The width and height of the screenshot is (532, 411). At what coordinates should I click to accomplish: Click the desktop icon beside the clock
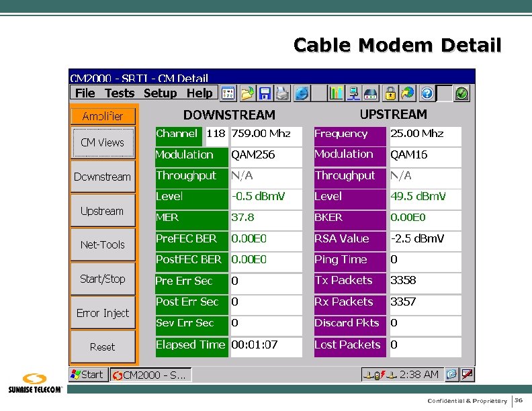click(451, 374)
